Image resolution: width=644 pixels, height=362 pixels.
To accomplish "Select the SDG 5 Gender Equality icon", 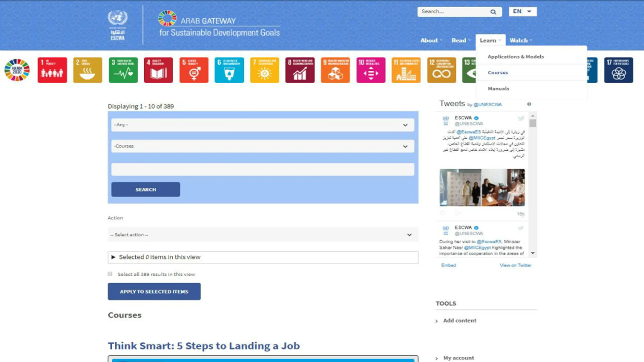I will coord(194,70).
